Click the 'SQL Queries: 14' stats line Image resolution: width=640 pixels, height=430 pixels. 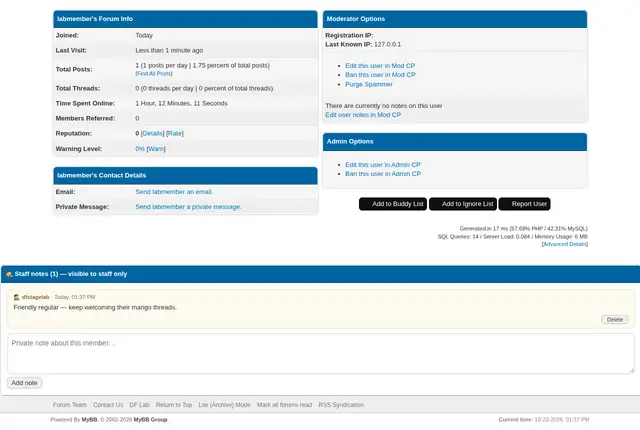(513, 237)
